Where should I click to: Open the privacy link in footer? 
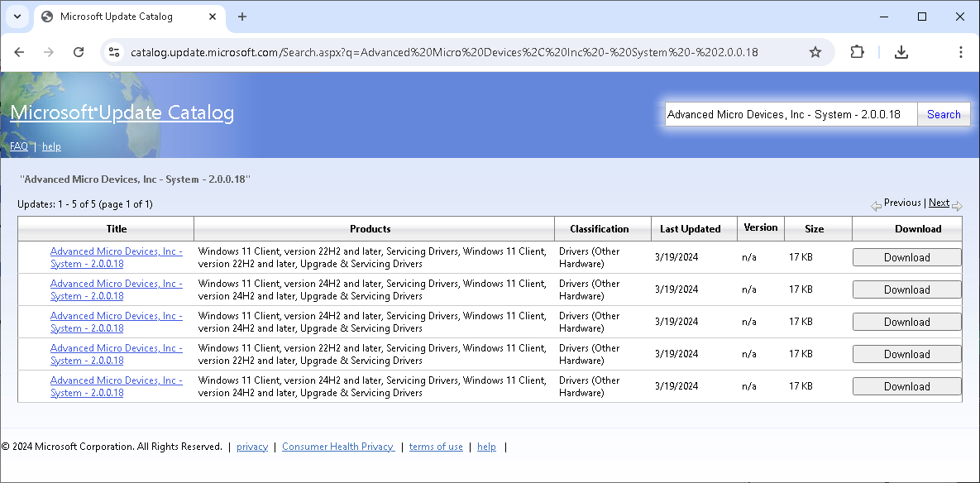pyautogui.click(x=252, y=447)
